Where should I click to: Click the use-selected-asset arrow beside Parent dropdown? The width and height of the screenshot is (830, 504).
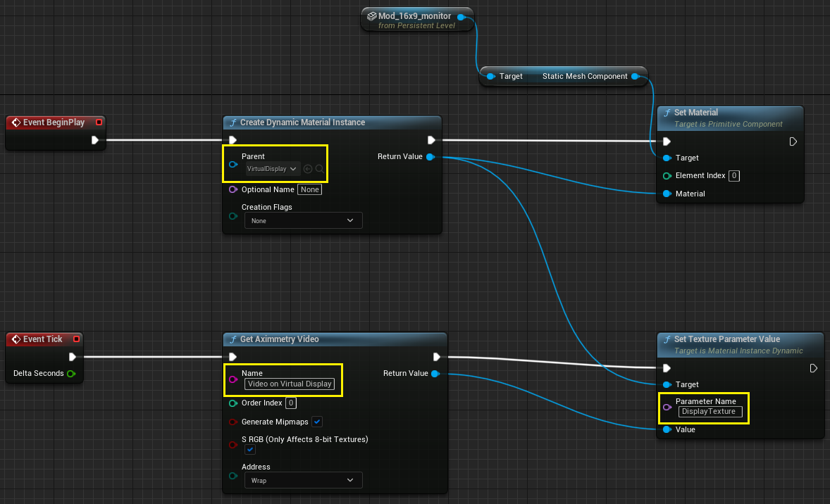(x=308, y=169)
